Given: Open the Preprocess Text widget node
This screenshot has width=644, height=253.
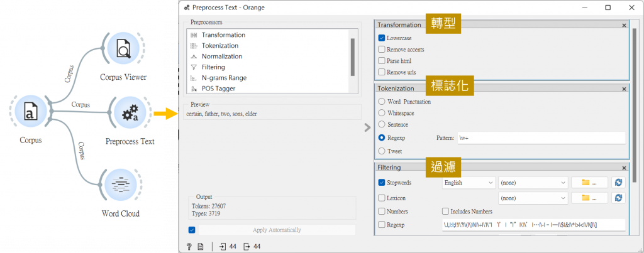Looking at the screenshot, I should [130, 113].
